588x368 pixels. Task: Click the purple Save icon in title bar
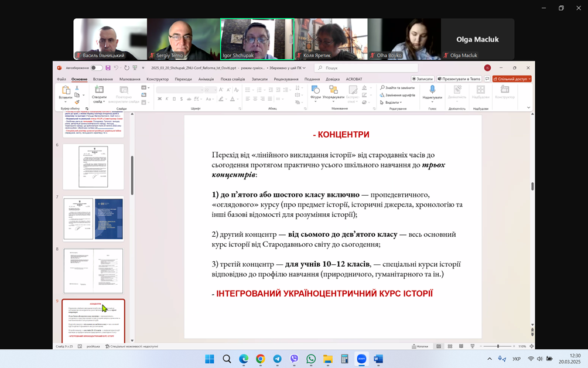[108, 68]
